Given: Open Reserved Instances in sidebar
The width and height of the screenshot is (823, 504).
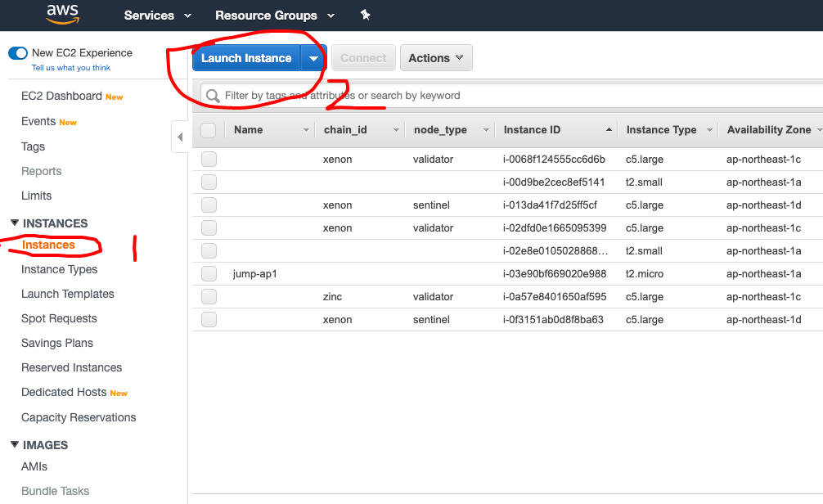Looking at the screenshot, I should (71, 367).
